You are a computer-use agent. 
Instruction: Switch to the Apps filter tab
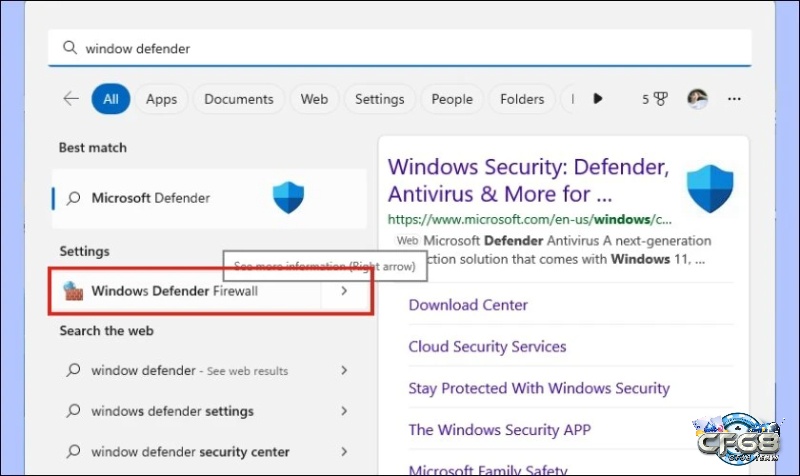[x=161, y=99]
